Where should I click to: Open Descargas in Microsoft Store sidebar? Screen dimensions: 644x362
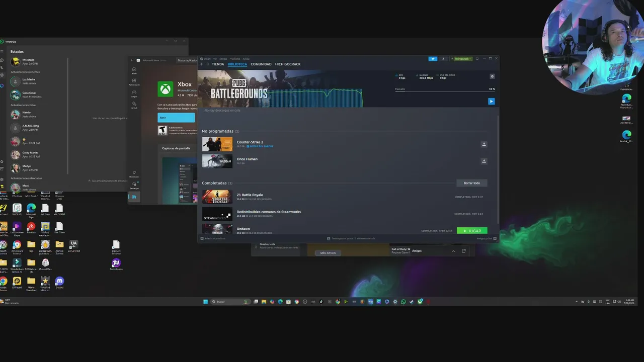[134, 186]
